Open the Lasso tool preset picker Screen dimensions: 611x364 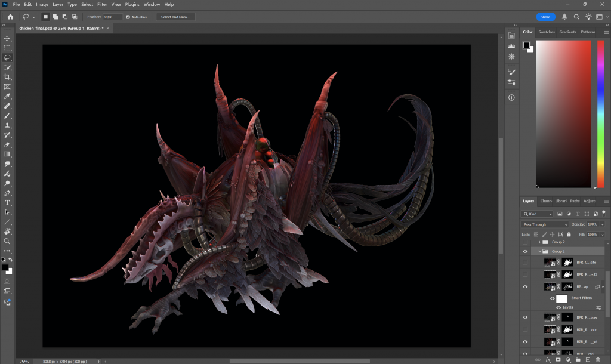(33, 17)
